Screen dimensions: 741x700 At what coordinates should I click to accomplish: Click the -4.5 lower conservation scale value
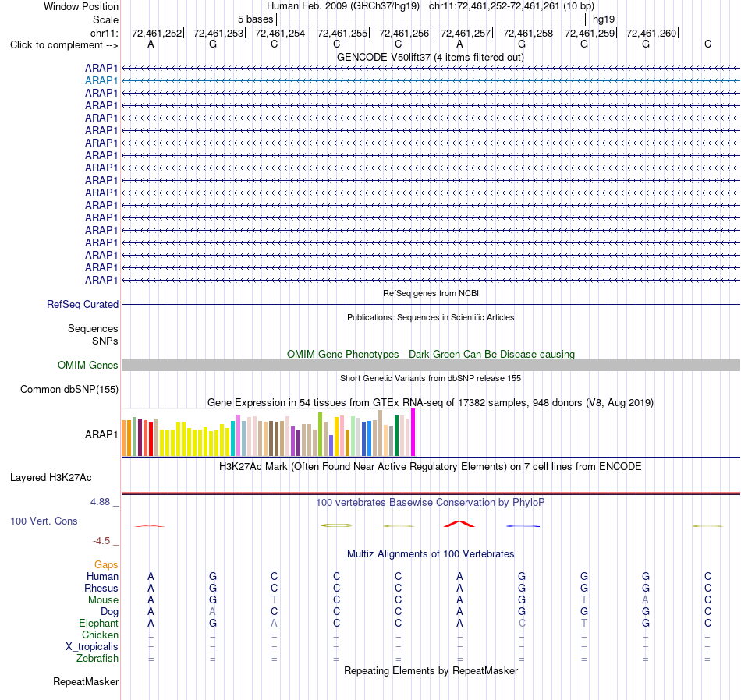coord(101,541)
